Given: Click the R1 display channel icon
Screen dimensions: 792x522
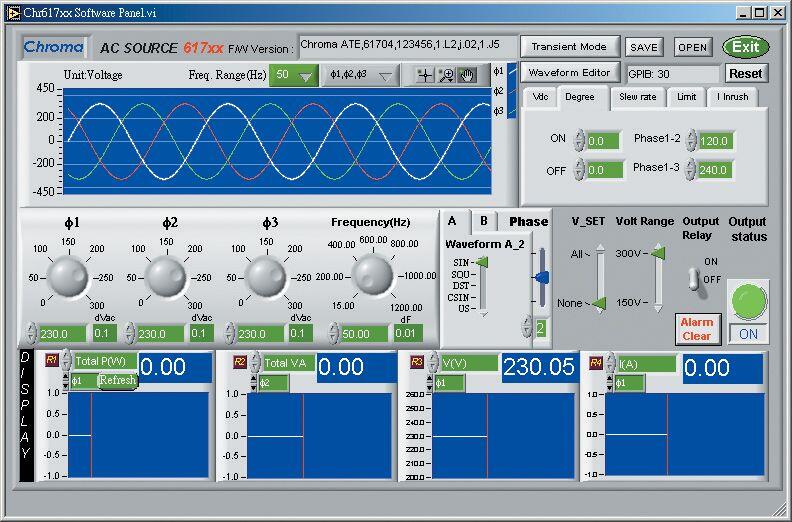Looking at the screenshot, I should point(52,360).
